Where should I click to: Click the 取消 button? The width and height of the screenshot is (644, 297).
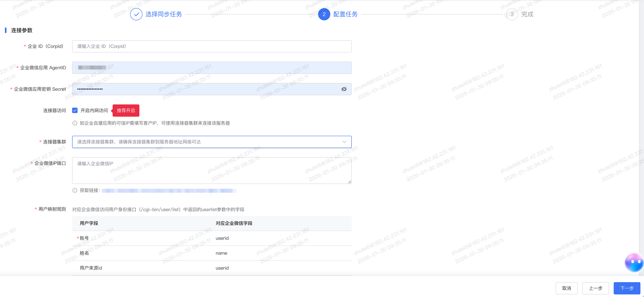pos(566,288)
